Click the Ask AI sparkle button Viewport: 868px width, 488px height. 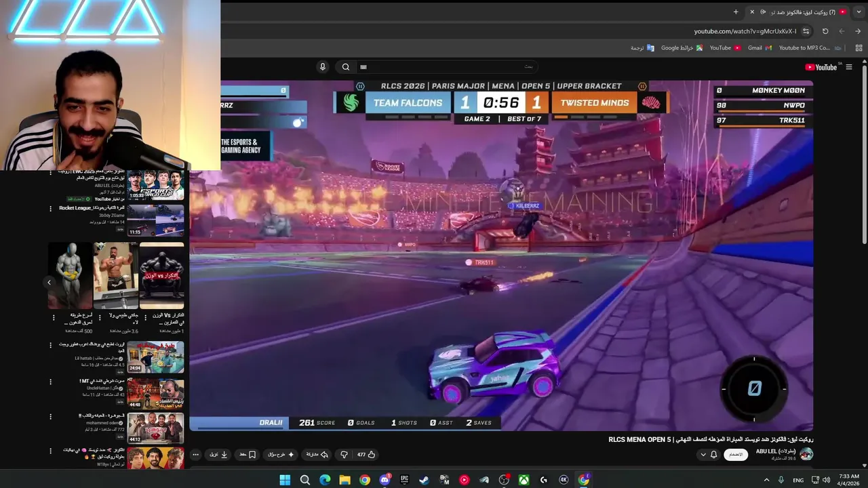281,455
